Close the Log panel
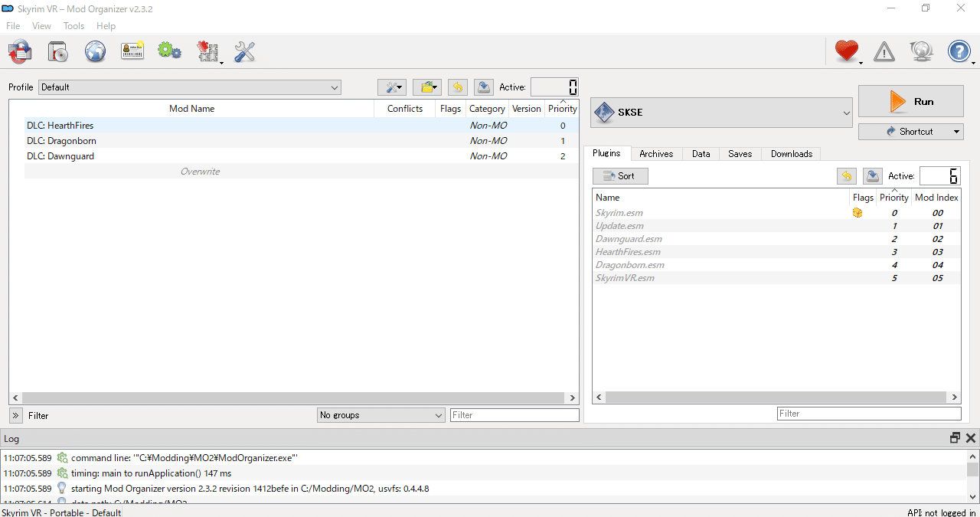 pos(971,438)
